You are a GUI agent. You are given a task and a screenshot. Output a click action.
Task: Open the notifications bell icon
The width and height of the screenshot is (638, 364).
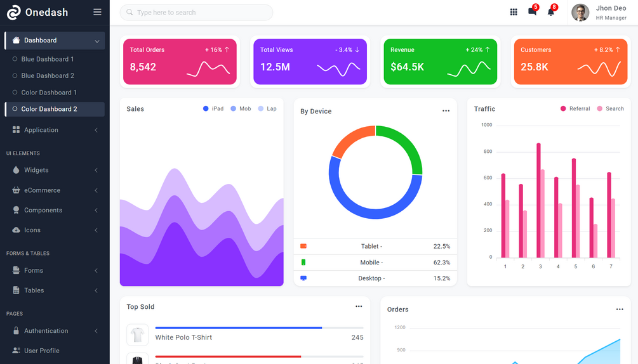(x=551, y=12)
